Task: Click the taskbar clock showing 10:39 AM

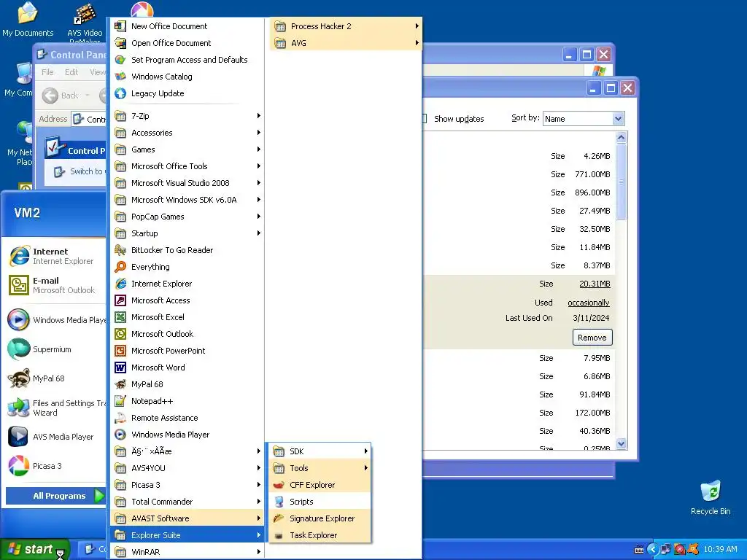Action: point(720,550)
